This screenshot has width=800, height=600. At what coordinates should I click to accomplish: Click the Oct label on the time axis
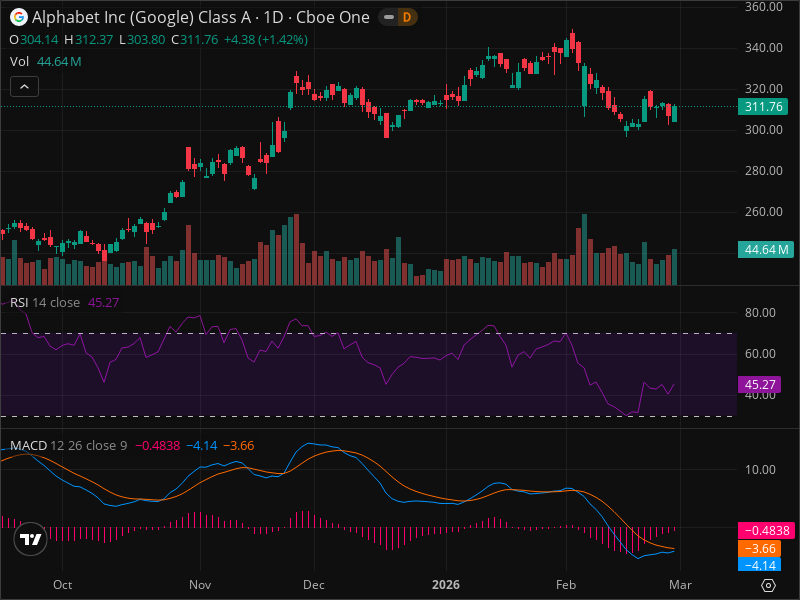(63, 585)
